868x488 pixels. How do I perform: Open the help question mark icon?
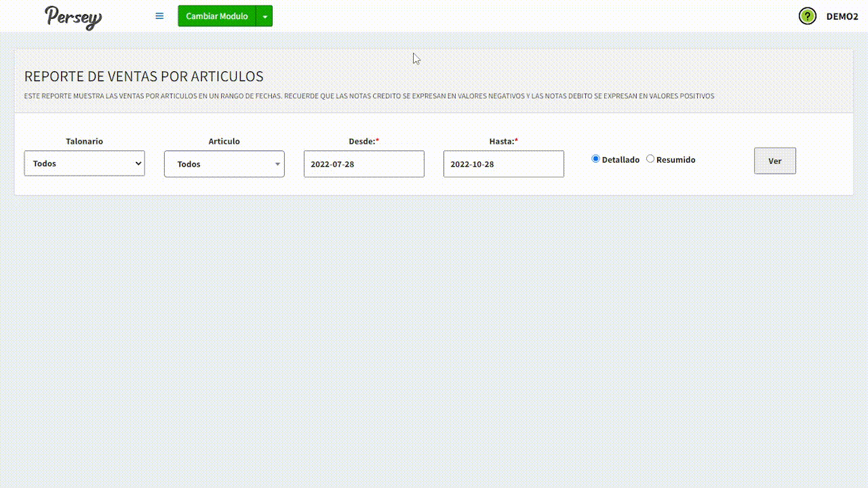[807, 16]
